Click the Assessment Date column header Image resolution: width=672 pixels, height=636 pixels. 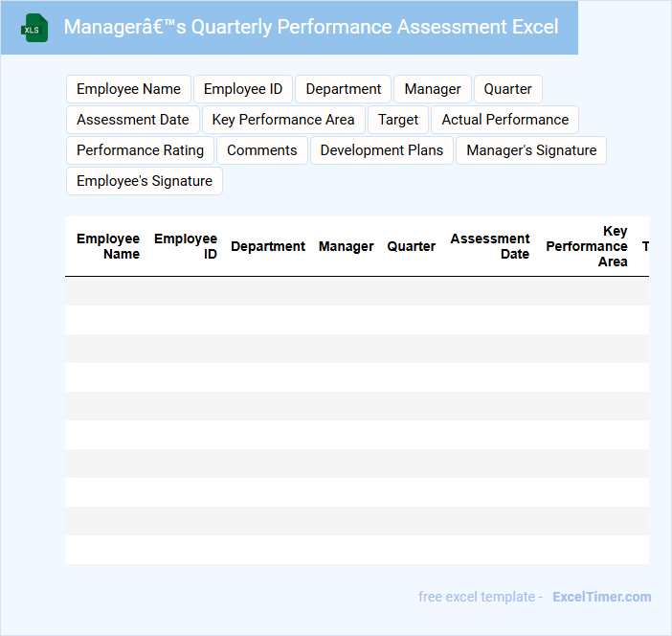tap(490, 246)
